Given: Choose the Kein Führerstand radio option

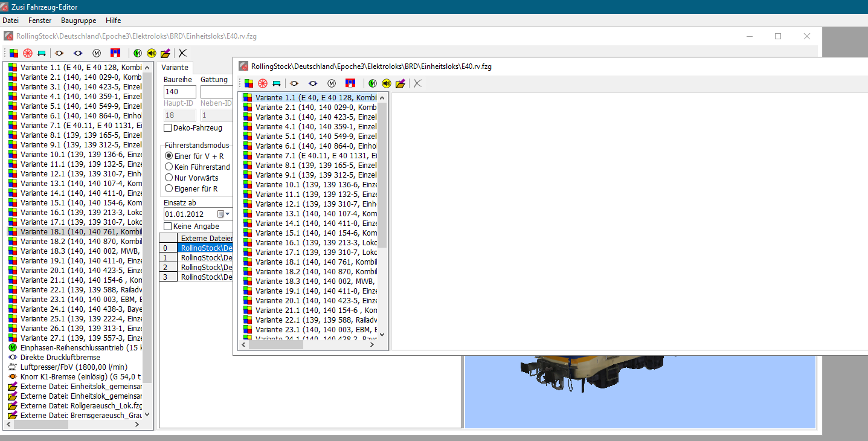Looking at the screenshot, I should pos(169,167).
